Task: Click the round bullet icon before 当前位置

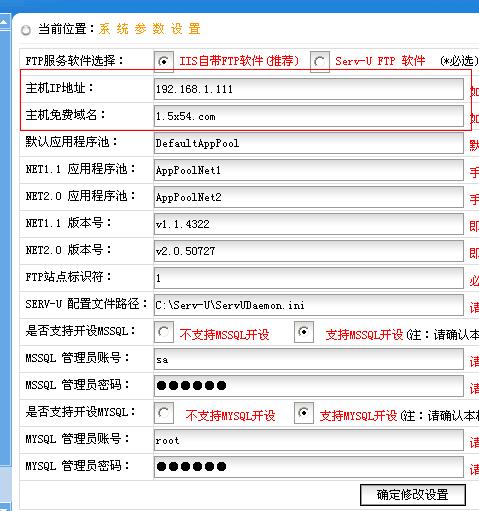Action: click(26, 30)
